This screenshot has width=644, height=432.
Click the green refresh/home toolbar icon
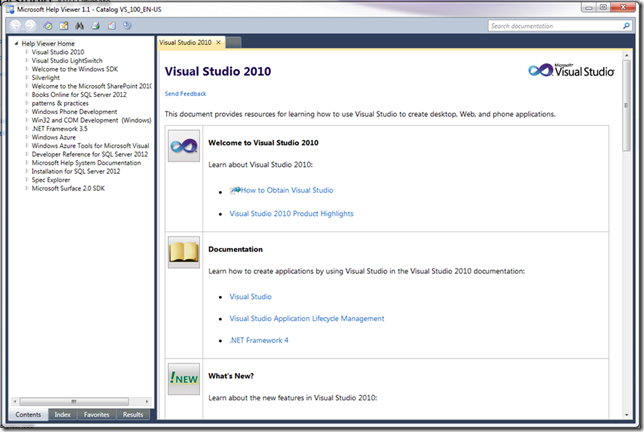(48, 26)
